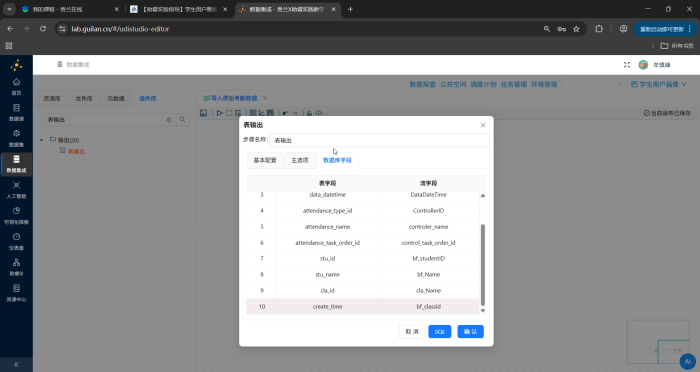Close the 导入原始考勤数据 canvas tab

pos(265,98)
